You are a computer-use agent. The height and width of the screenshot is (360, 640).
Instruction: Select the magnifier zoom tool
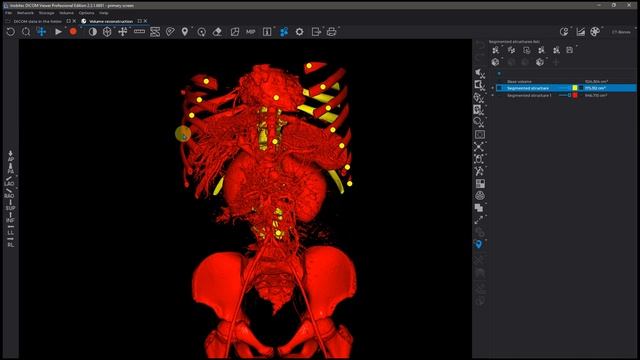[x=26, y=32]
